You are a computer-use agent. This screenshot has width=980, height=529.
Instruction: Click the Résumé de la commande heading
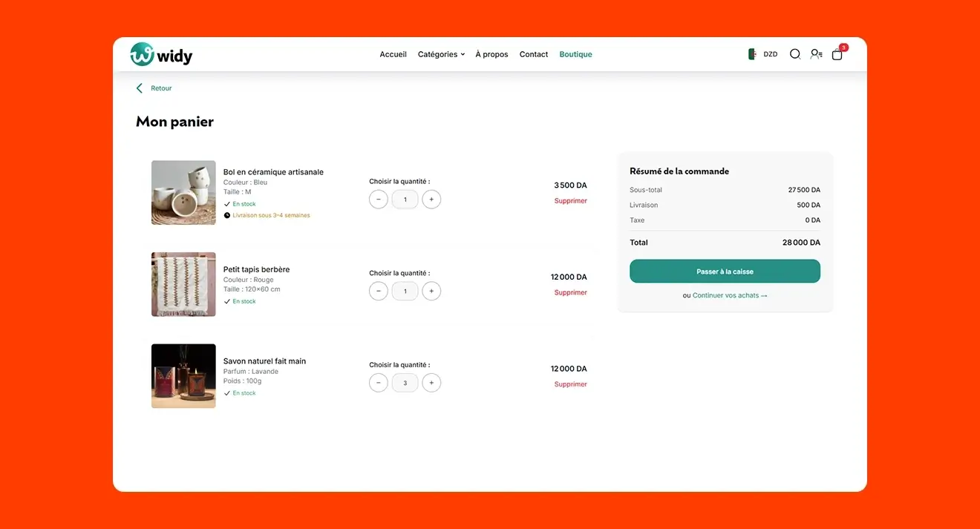(679, 171)
